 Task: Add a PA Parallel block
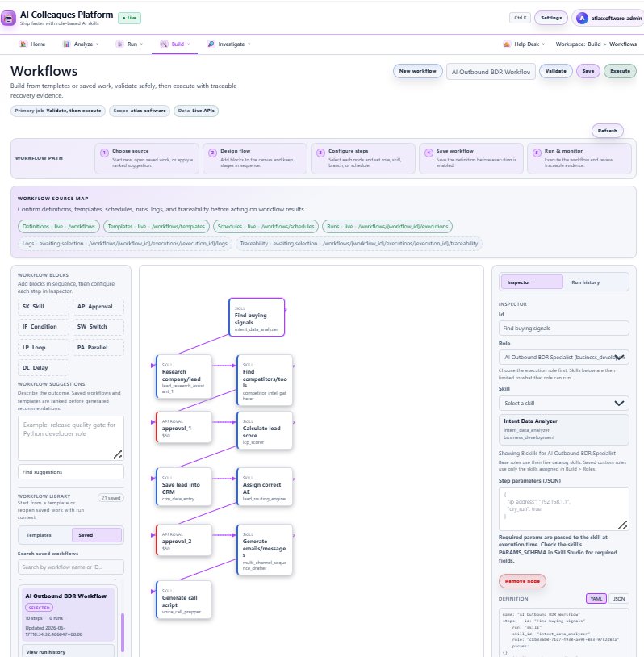click(98, 348)
